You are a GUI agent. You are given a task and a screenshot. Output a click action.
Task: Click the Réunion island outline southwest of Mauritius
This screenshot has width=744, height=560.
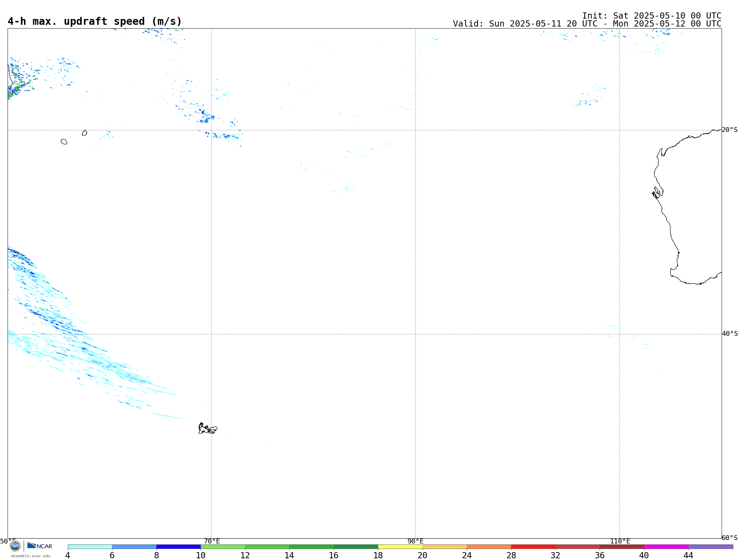pyautogui.click(x=64, y=142)
